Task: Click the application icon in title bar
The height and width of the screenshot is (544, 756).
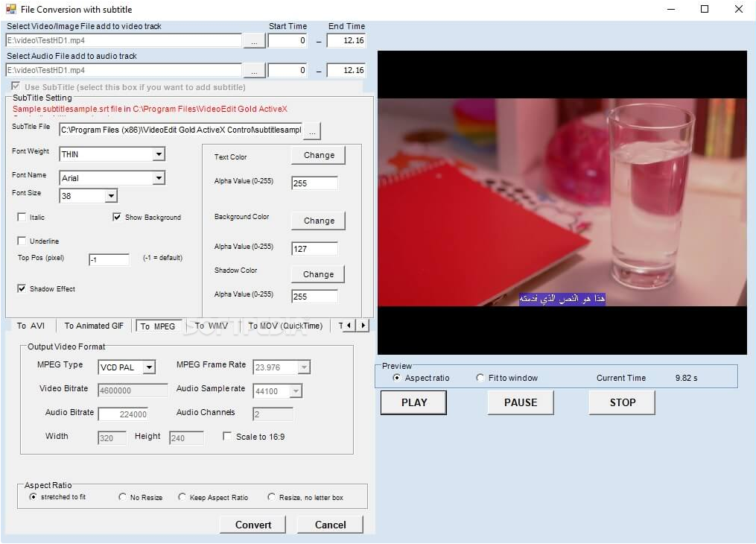Action: pyautogui.click(x=10, y=9)
